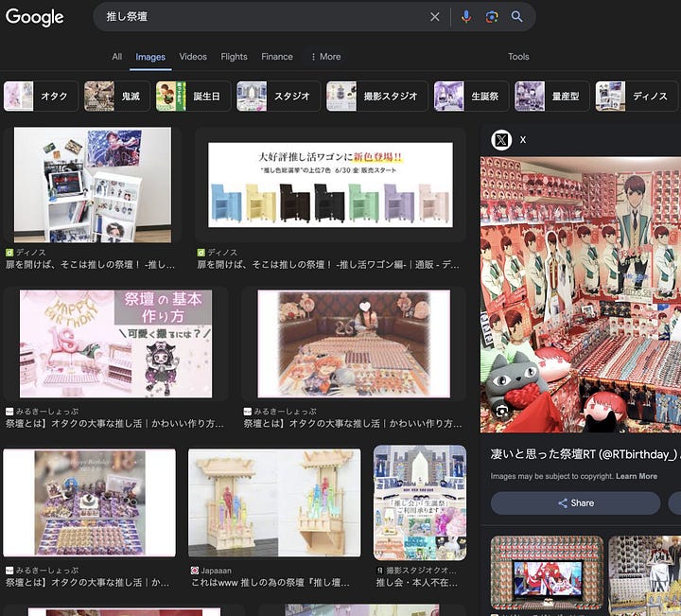Image resolution: width=681 pixels, height=616 pixels.
Task: Clear the search box with X icon
Action: click(x=435, y=17)
